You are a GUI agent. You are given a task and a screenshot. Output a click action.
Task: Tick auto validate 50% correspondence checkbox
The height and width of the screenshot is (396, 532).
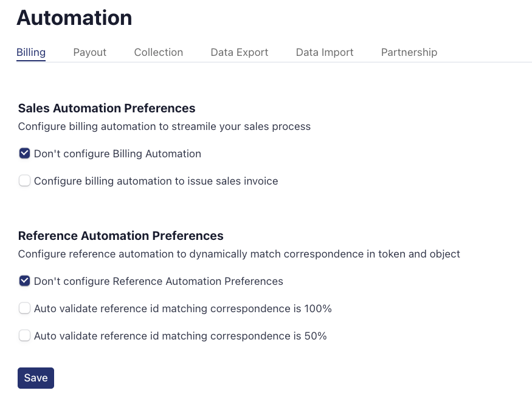click(x=24, y=336)
